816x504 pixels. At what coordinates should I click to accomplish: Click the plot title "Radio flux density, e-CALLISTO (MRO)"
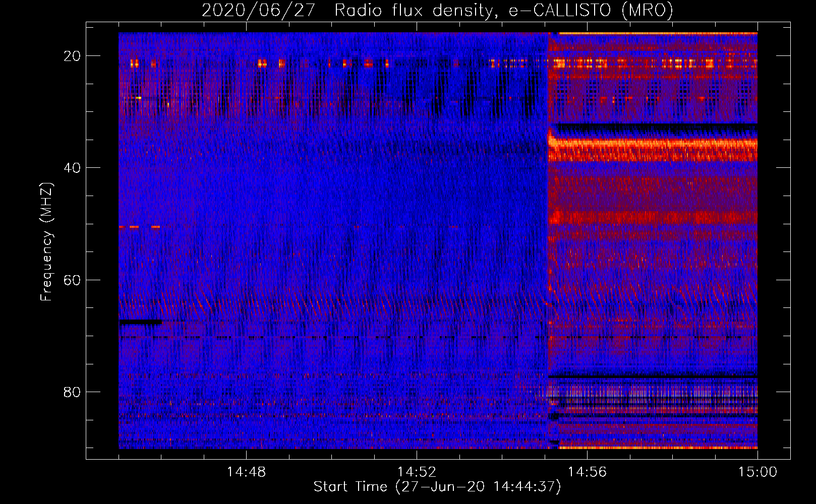[503, 11]
